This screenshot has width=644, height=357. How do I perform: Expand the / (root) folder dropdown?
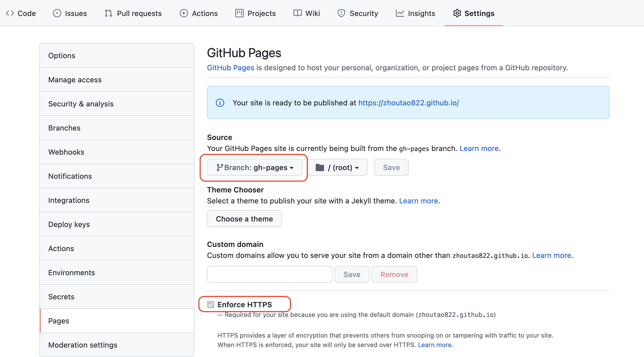337,167
